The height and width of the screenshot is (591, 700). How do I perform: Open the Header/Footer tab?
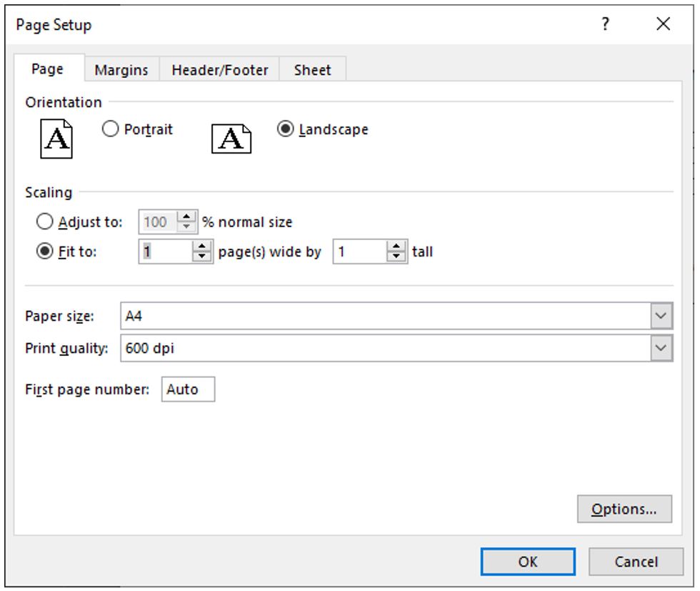pos(220,70)
